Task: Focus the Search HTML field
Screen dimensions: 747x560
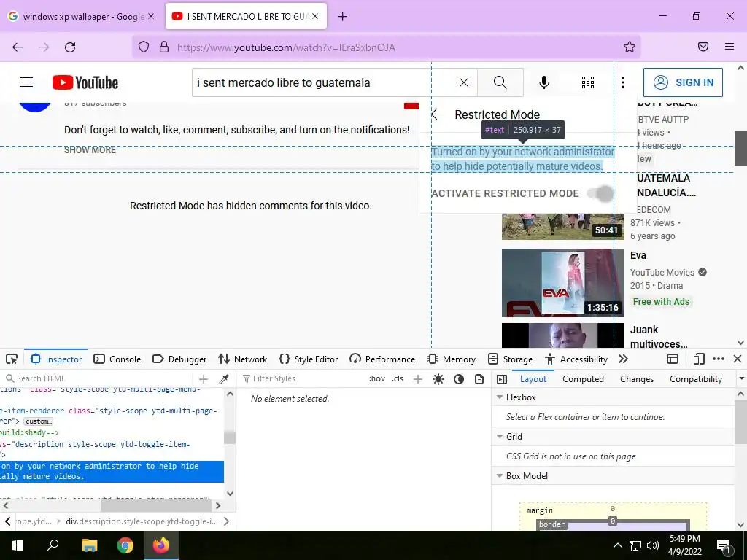Action: tap(98, 378)
